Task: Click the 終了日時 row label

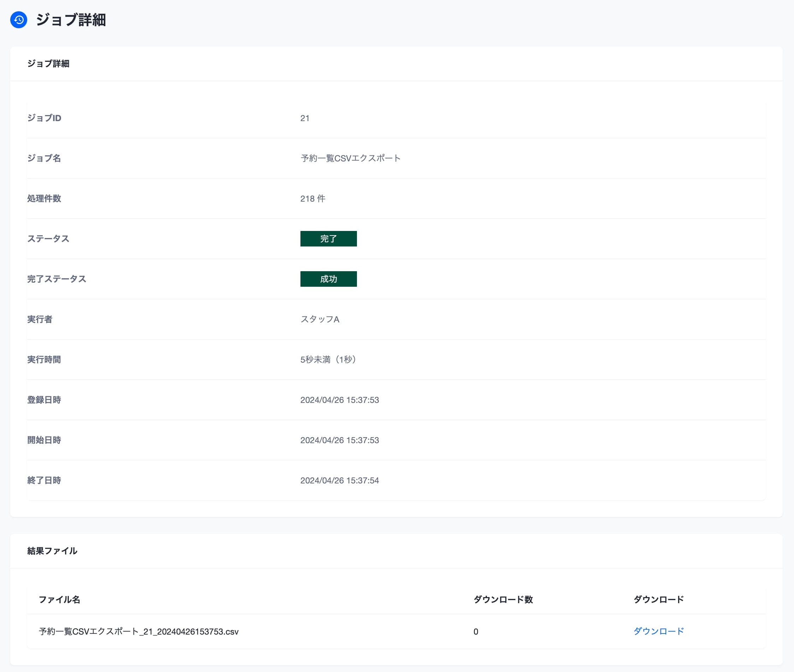Action: [x=44, y=480]
